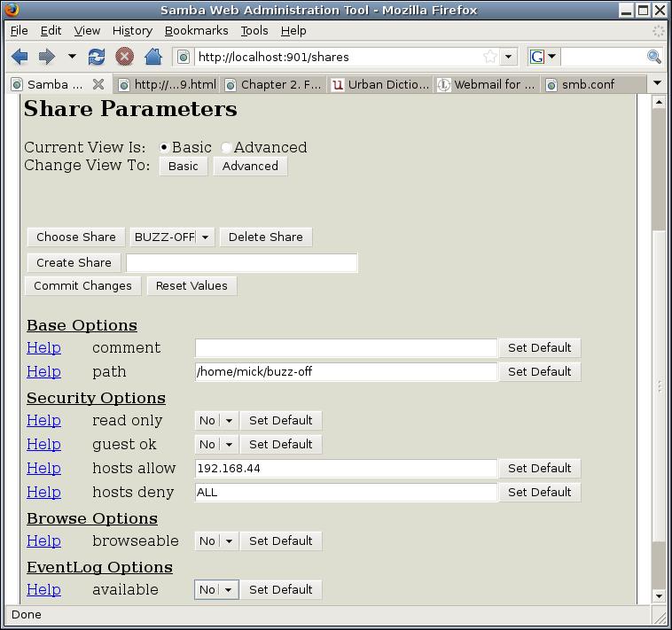Screen dimensions: 672x630
Task: Open the Help link for hosts allow
Action: pyautogui.click(x=43, y=469)
